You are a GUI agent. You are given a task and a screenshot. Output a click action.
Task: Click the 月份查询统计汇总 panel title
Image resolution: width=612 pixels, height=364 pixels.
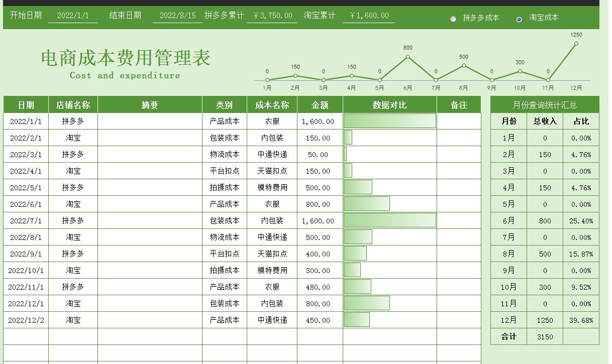[545, 104]
